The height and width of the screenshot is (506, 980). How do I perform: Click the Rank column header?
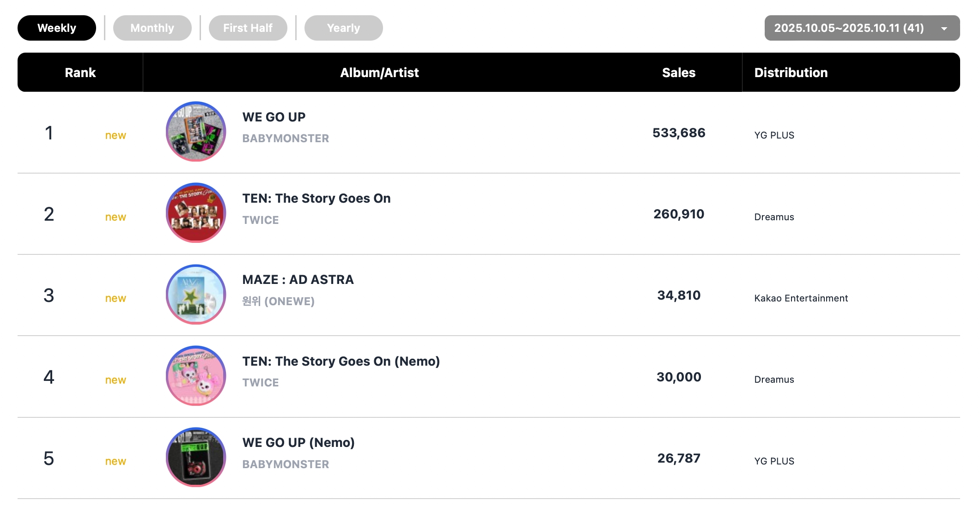click(x=80, y=72)
